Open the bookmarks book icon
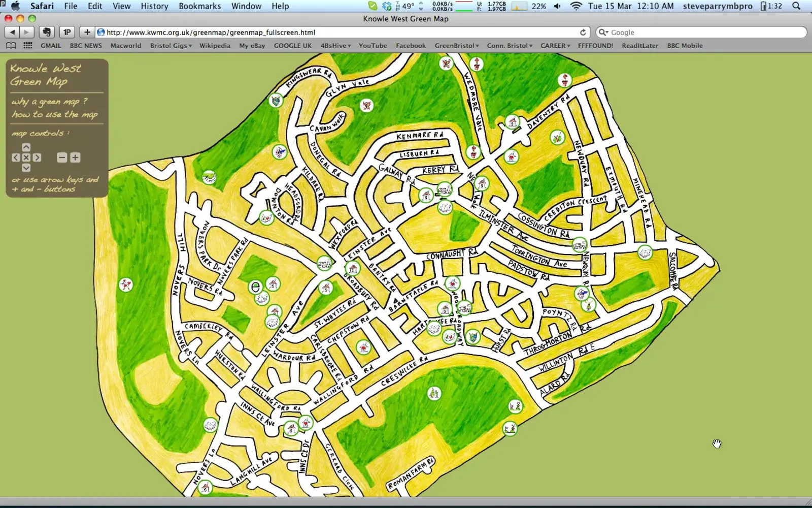 point(11,46)
